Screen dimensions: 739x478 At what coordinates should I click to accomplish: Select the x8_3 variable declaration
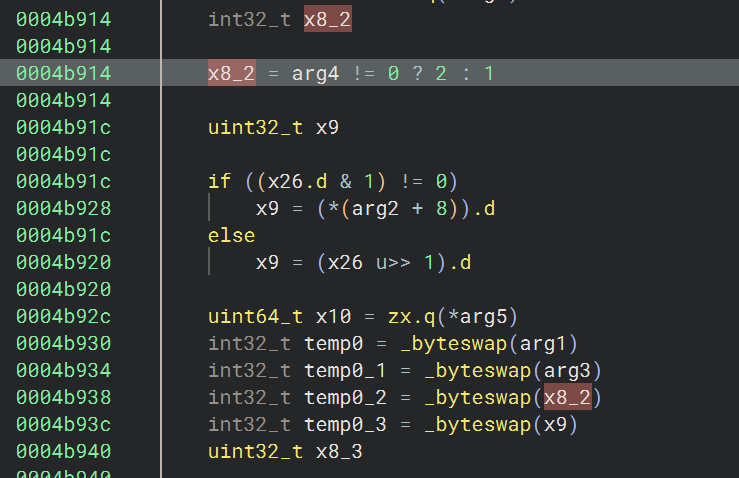[x=338, y=451]
